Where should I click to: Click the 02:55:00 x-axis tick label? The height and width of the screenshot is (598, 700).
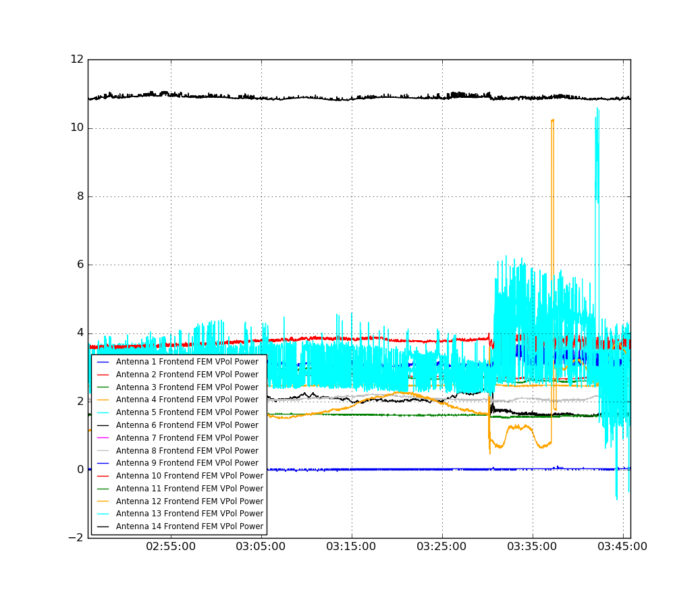(x=171, y=546)
